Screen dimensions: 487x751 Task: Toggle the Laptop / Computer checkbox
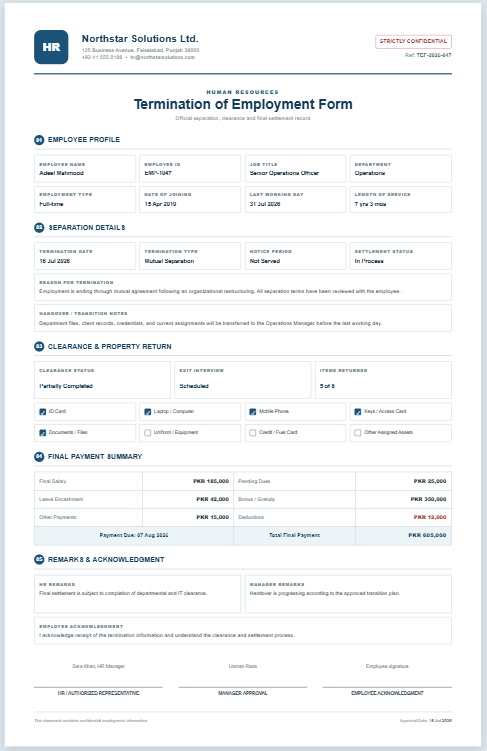[147, 411]
